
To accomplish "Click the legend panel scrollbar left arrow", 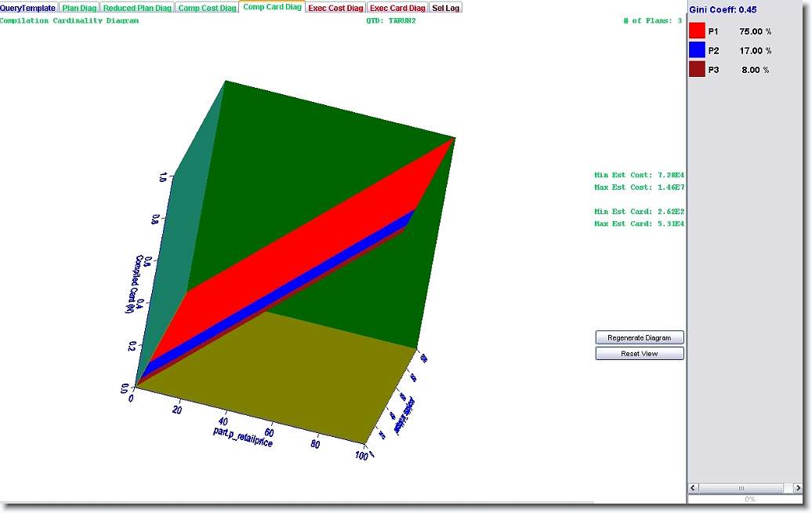I will [x=694, y=488].
